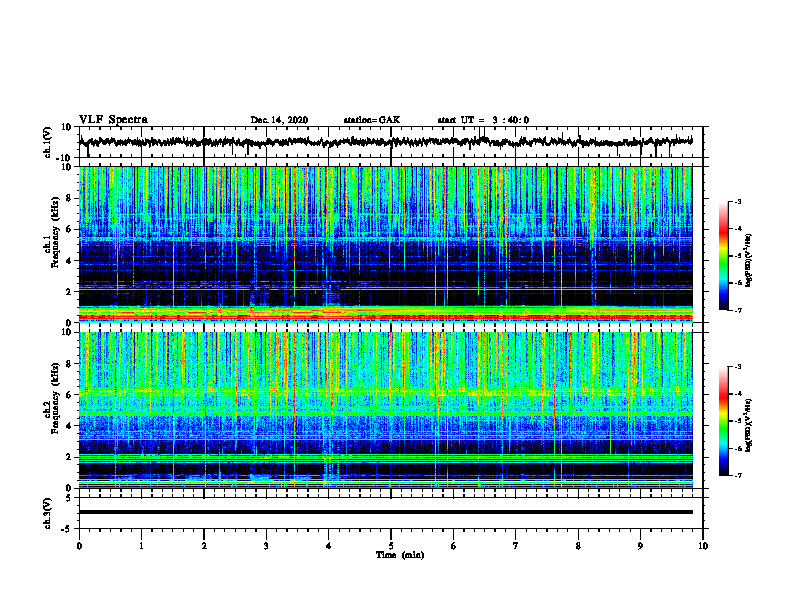The width and height of the screenshot is (792, 612).
Task: Click the ch.1 'Frequency (kHz)' axis label
Action: tap(55, 233)
